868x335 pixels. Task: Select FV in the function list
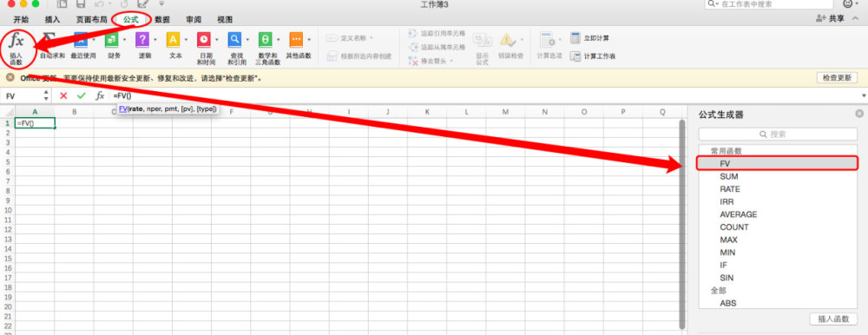tap(777, 163)
